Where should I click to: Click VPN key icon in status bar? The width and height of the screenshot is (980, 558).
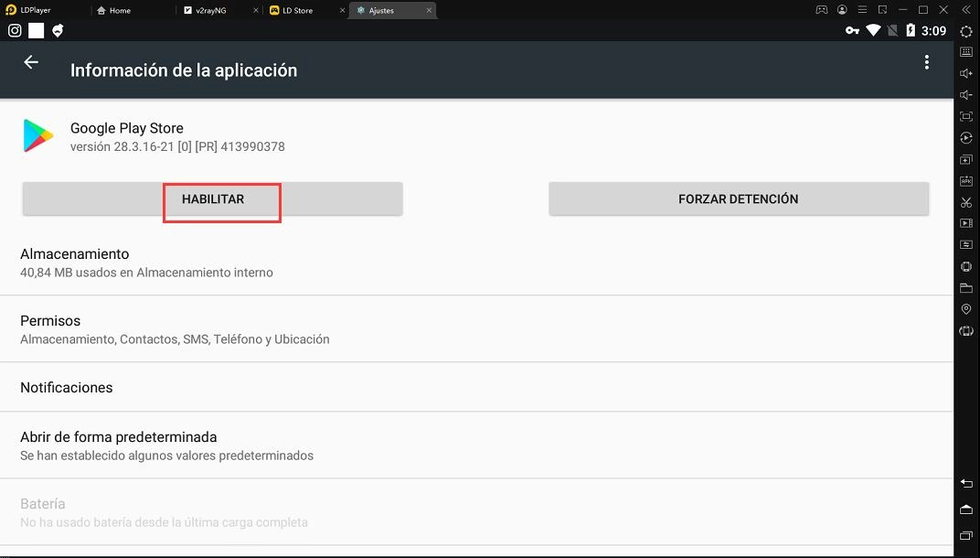click(852, 30)
